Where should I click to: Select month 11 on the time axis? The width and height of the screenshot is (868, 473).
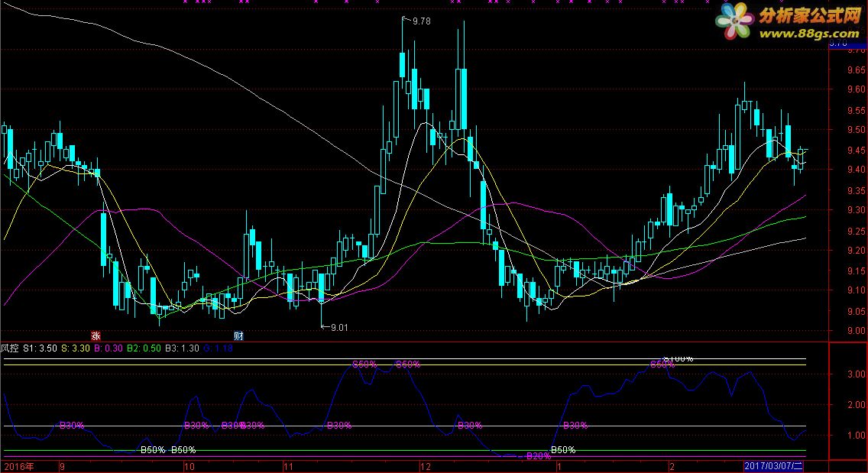point(288,466)
